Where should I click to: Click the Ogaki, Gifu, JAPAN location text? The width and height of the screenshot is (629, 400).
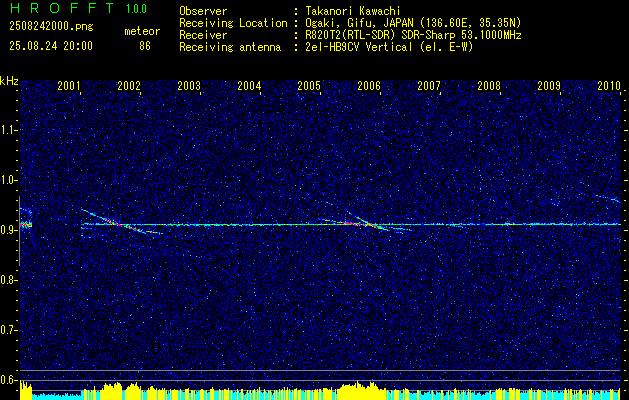pyautogui.click(x=413, y=23)
